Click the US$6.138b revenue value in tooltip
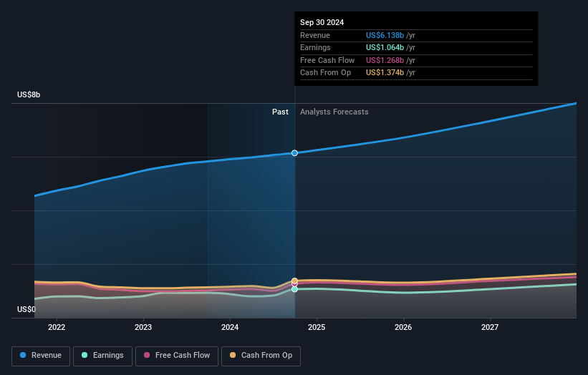 (x=385, y=35)
